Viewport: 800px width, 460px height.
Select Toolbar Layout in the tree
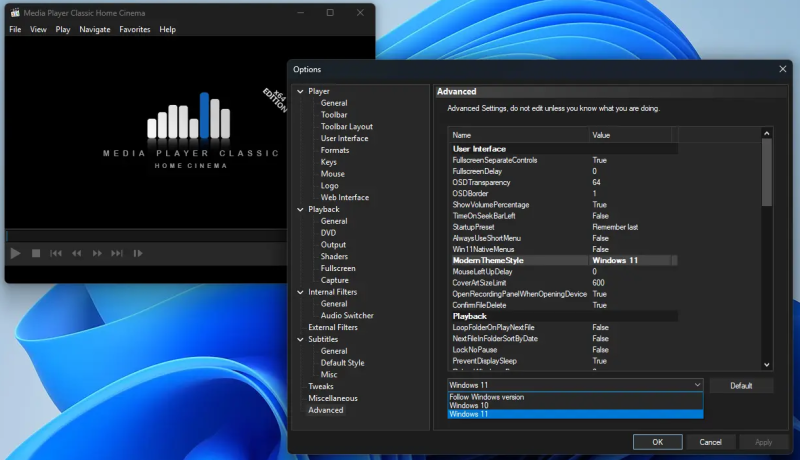tap(346, 126)
